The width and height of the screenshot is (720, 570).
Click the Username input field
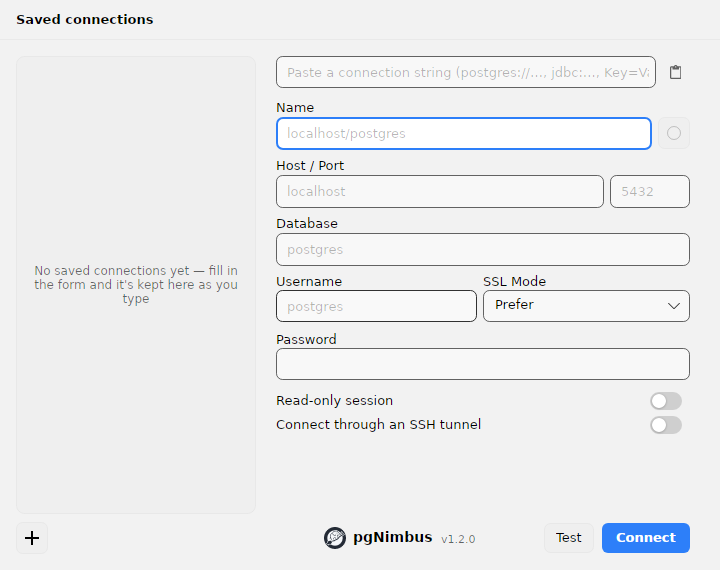(x=377, y=306)
